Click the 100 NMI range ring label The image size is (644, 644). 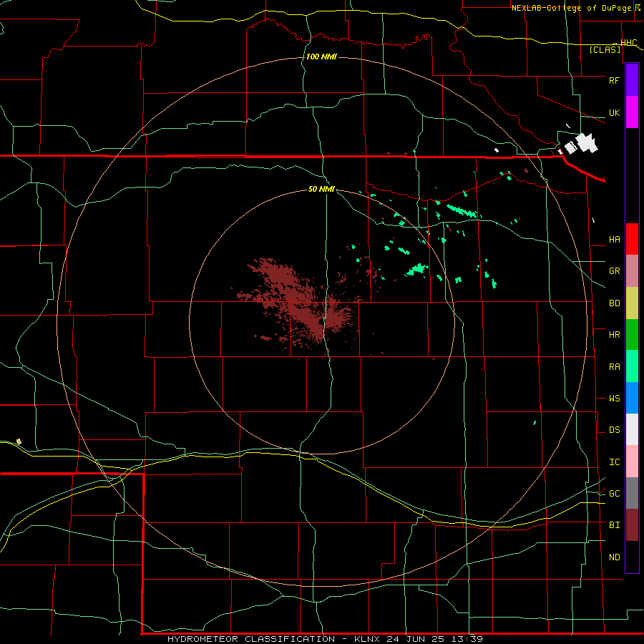point(321,57)
